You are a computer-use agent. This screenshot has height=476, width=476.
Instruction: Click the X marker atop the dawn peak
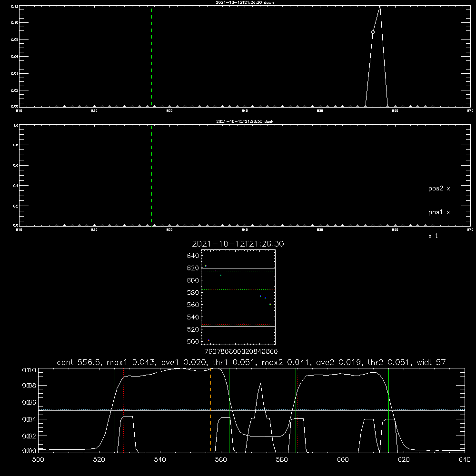click(380, 6)
